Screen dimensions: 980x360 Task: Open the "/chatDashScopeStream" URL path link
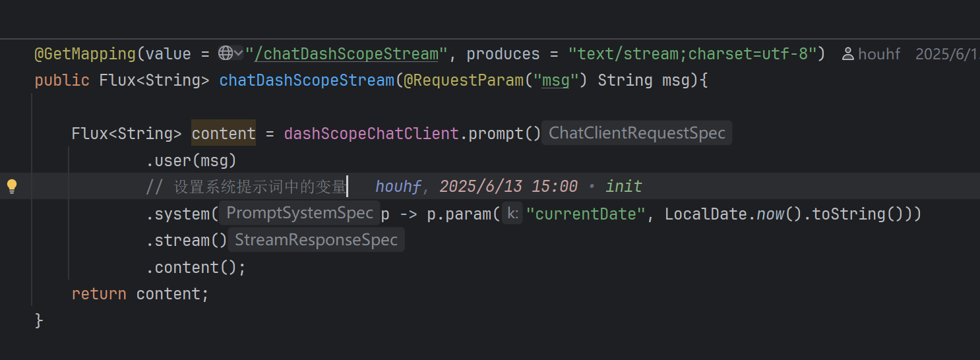click(346, 54)
